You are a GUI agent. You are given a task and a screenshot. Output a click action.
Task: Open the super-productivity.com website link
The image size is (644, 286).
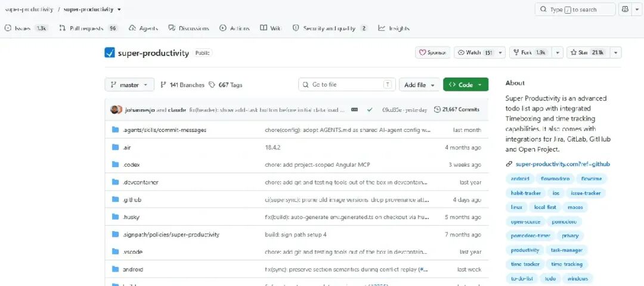tap(563, 164)
